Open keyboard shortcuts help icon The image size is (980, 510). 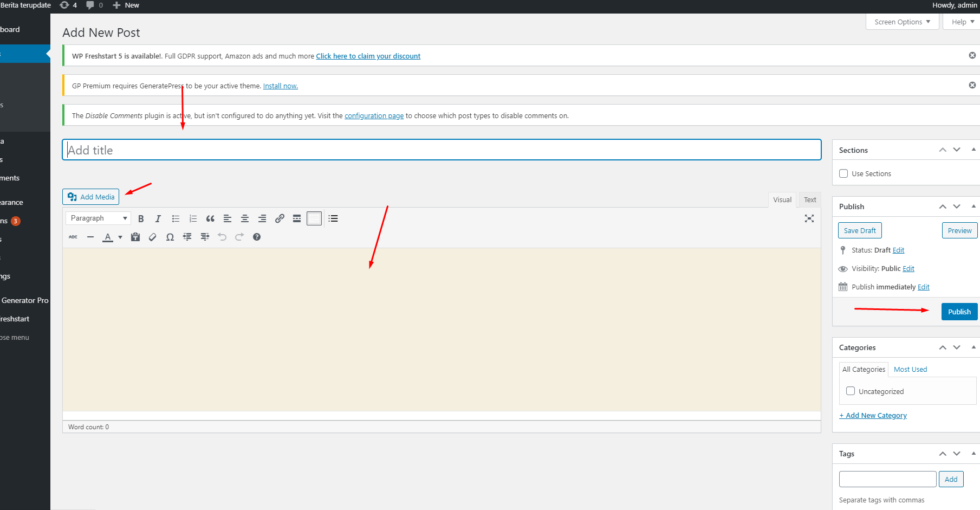click(x=257, y=237)
